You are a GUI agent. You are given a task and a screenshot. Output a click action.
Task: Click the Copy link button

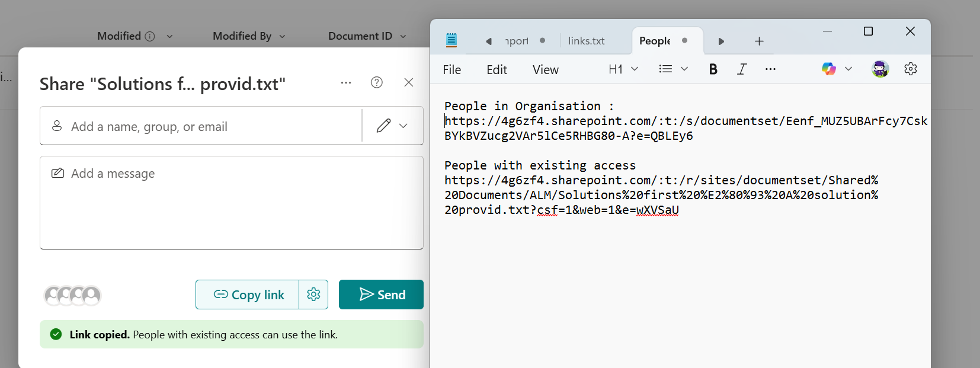pos(248,295)
